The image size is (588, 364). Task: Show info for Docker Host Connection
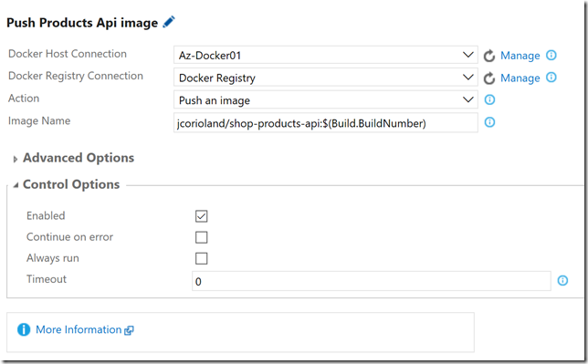pos(551,55)
